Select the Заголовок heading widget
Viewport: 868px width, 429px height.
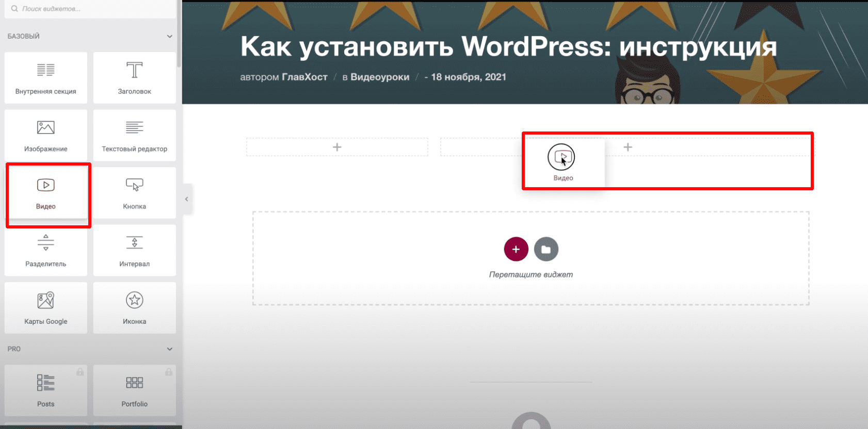(135, 78)
